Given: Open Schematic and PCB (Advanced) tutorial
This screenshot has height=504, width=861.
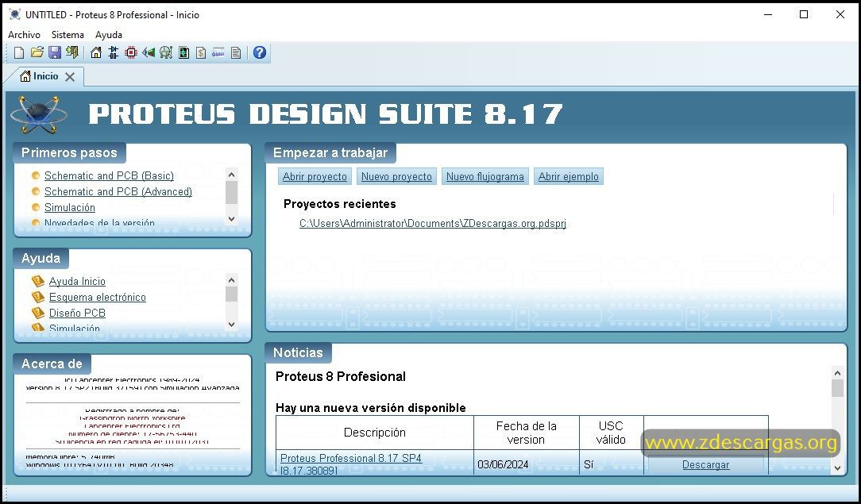Looking at the screenshot, I should pos(118,191).
